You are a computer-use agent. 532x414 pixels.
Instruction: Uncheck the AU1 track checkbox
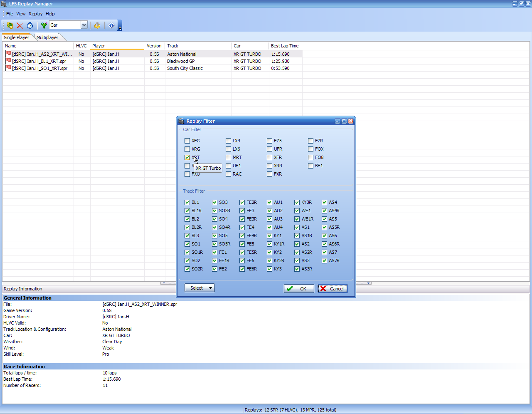[x=269, y=202]
